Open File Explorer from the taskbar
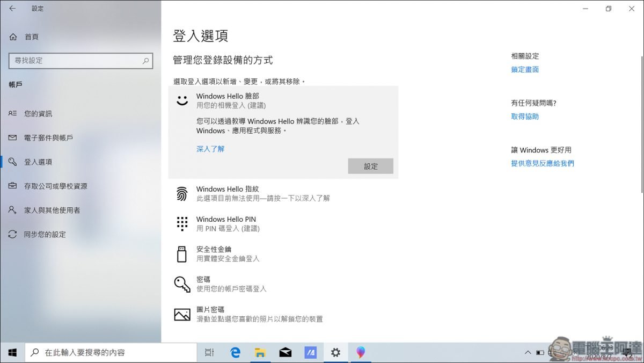 (x=260, y=352)
